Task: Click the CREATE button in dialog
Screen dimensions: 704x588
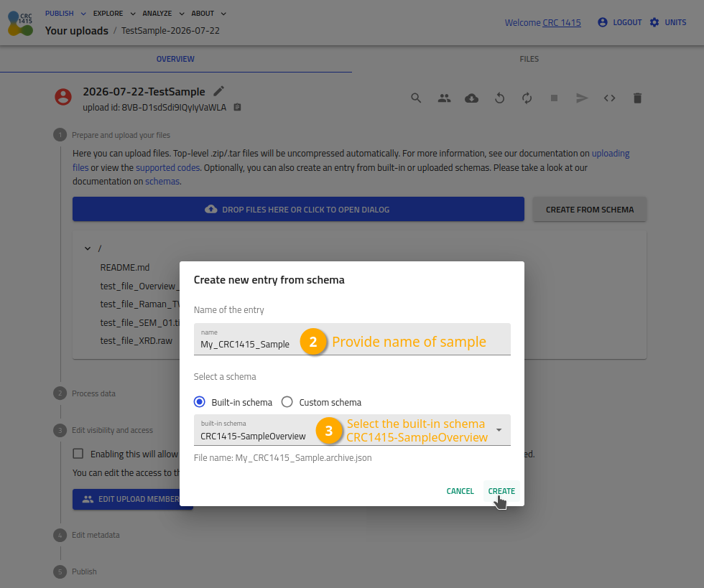Action: coord(501,491)
